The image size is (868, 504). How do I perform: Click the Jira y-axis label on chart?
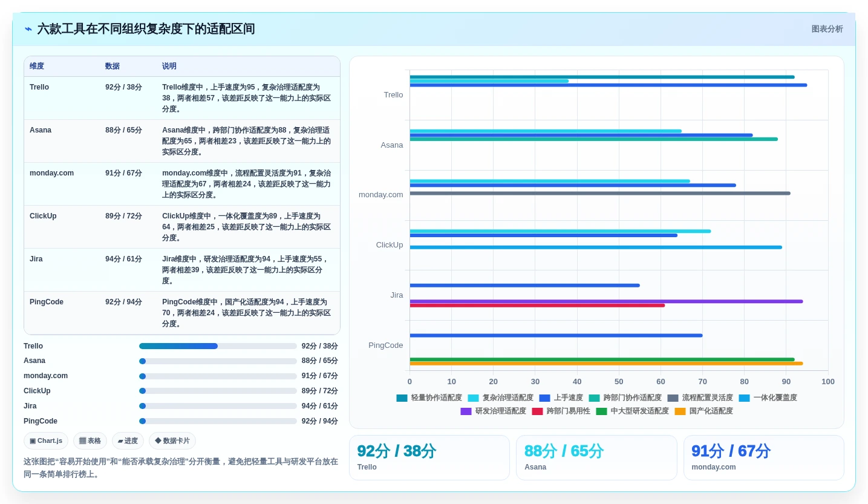[x=397, y=295]
